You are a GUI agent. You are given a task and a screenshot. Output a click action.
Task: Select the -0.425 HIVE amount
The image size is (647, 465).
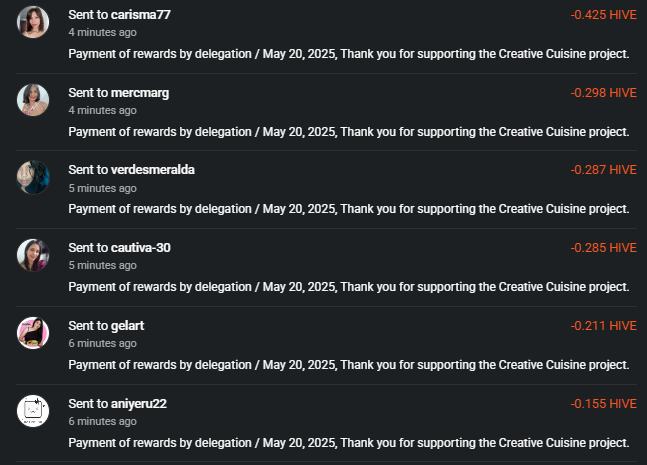click(x=604, y=15)
